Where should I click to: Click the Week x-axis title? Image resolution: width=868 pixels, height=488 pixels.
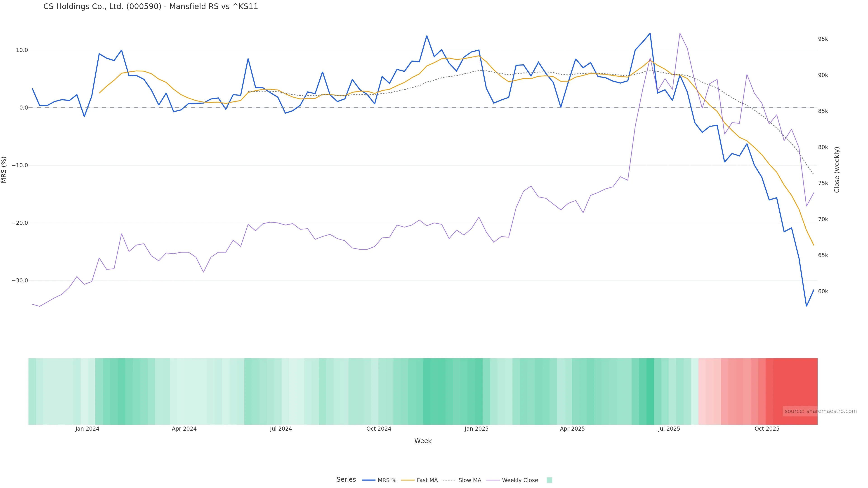point(423,441)
